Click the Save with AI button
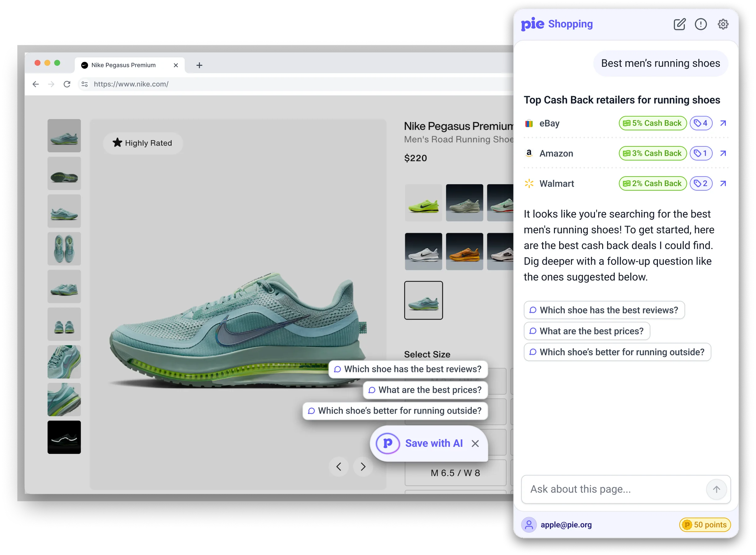756x555 pixels. pos(433,443)
